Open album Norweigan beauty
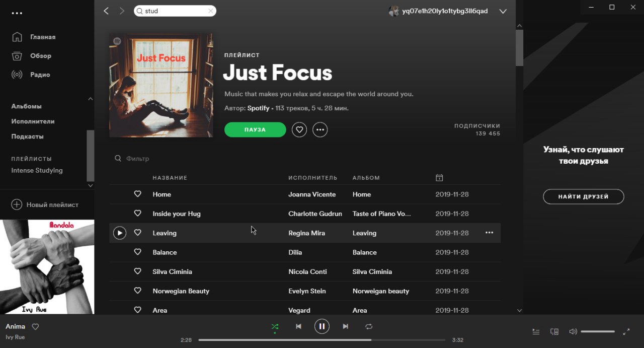The height and width of the screenshot is (348, 644). tap(381, 291)
